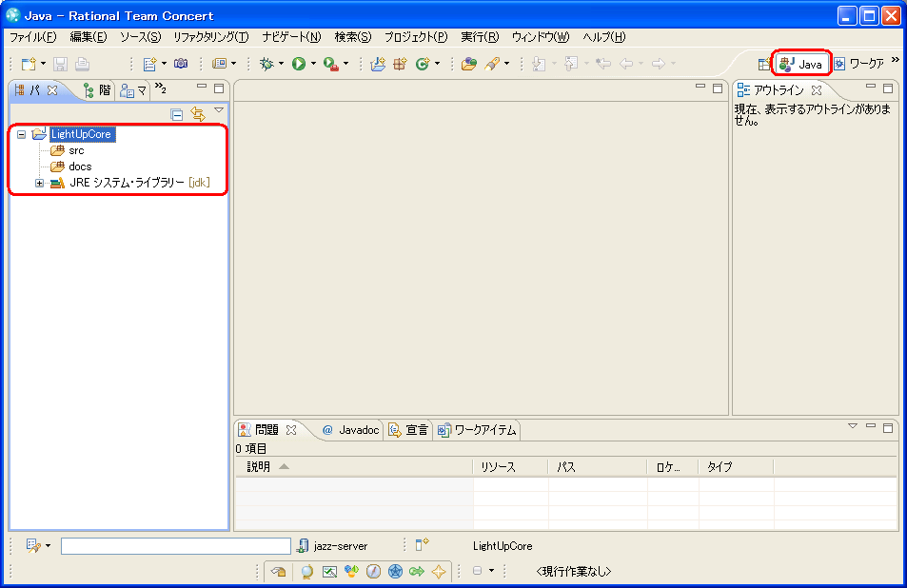Select the ワークアイテム tab
The height and width of the screenshot is (588, 907).
coord(477,429)
